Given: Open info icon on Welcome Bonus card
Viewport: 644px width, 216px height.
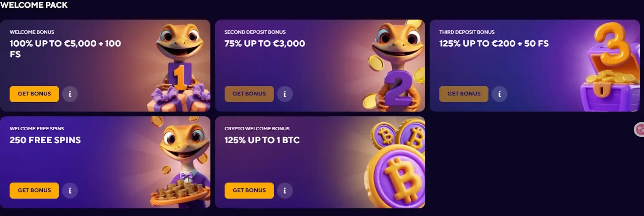Looking at the screenshot, I should [x=70, y=94].
